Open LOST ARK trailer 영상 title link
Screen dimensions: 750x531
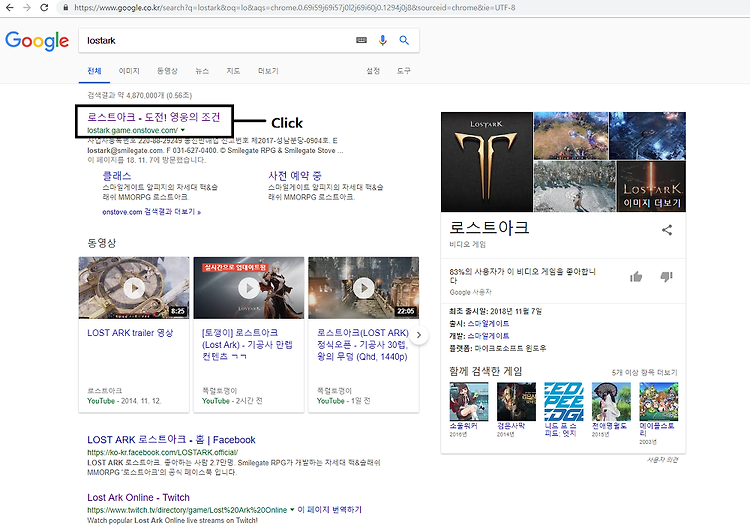[x=130, y=333]
